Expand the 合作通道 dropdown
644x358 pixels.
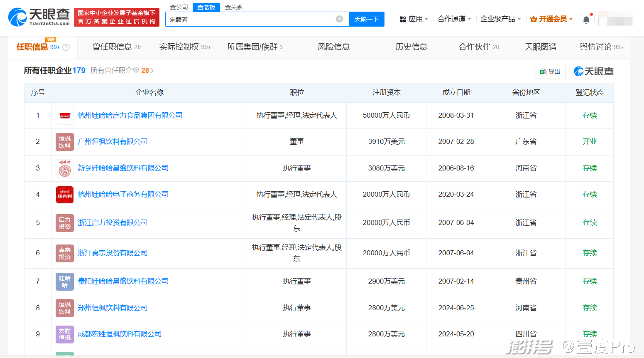454,19
